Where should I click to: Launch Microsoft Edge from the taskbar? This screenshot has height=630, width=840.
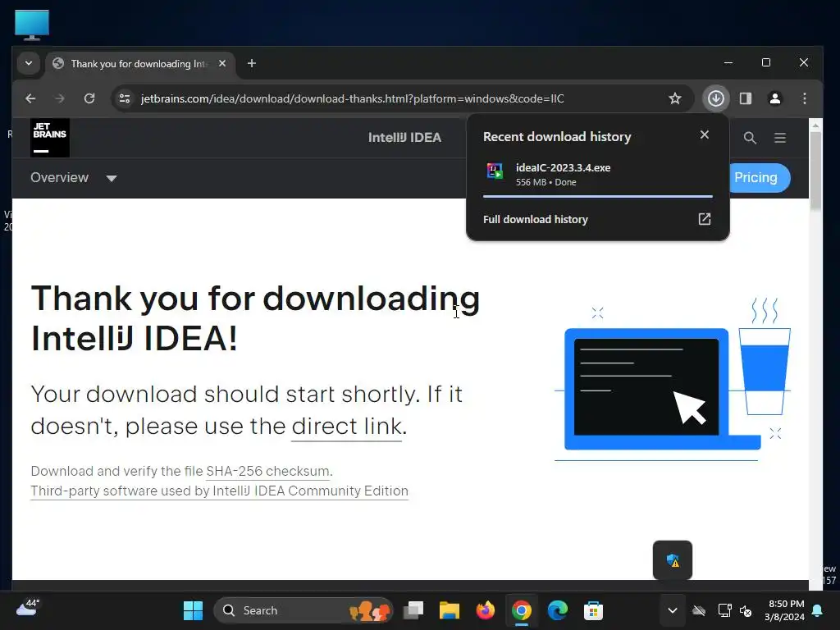tap(557, 610)
